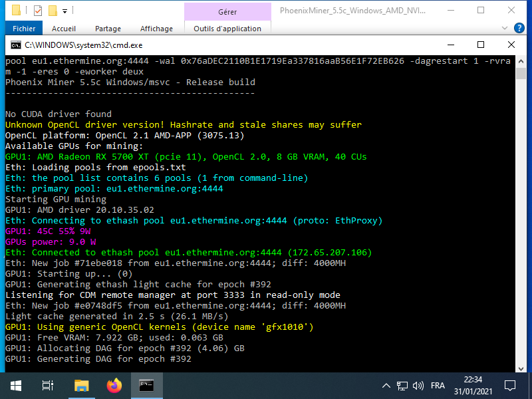Open Task View on the taskbar
Screen dimensions: 532x399
[47, 386]
